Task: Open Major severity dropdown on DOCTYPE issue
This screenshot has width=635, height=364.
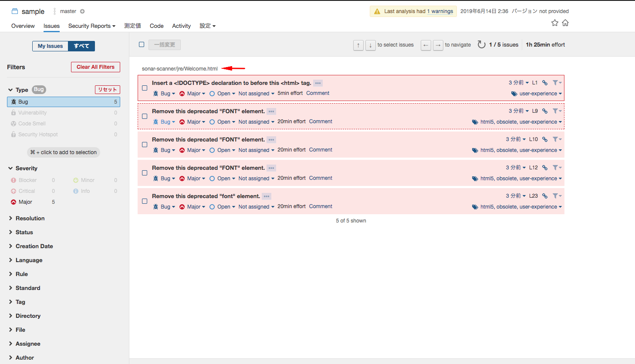Action: click(193, 94)
